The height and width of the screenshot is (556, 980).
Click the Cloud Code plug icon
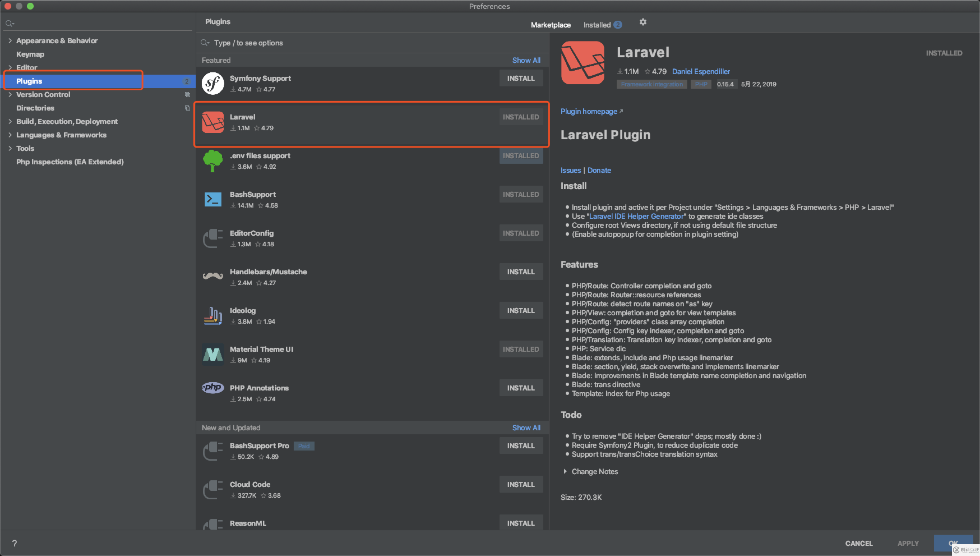212,490
